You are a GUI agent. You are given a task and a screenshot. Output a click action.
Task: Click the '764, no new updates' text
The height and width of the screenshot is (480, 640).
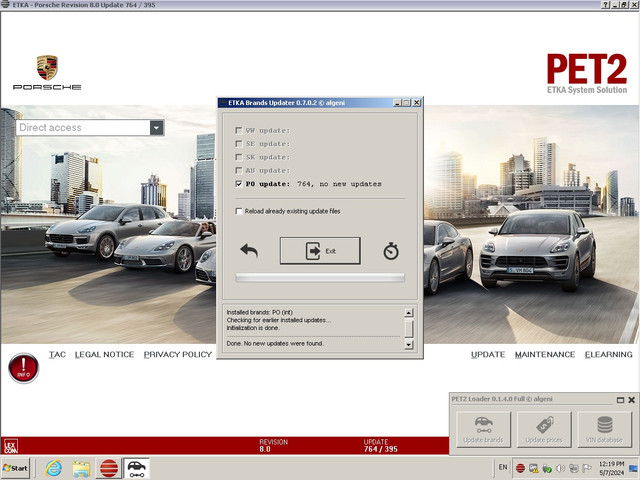coord(339,184)
